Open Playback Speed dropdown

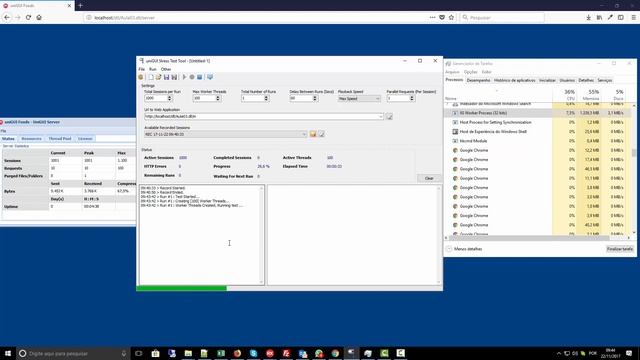[359, 98]
